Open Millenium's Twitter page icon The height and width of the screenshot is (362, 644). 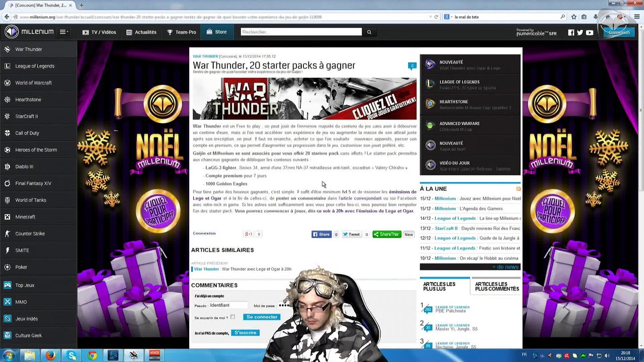click(x=580, y=33)
